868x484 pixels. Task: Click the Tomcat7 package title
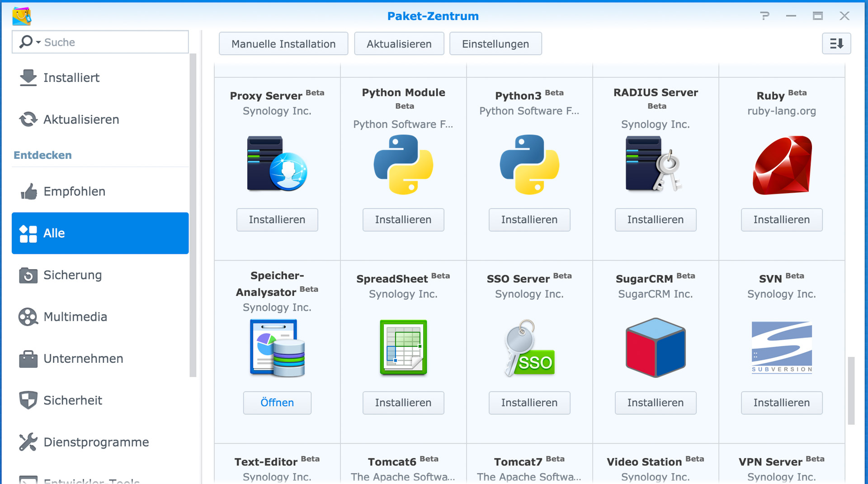pos(518,462)
